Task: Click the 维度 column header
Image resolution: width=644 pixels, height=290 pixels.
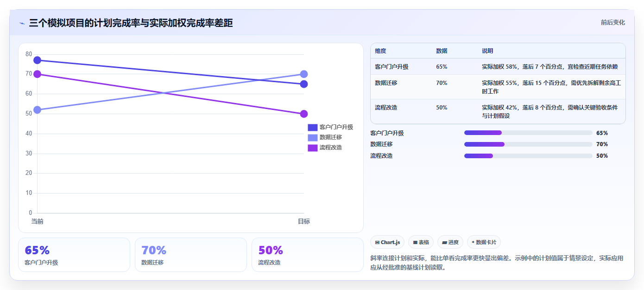Action: tap(380, 51)
